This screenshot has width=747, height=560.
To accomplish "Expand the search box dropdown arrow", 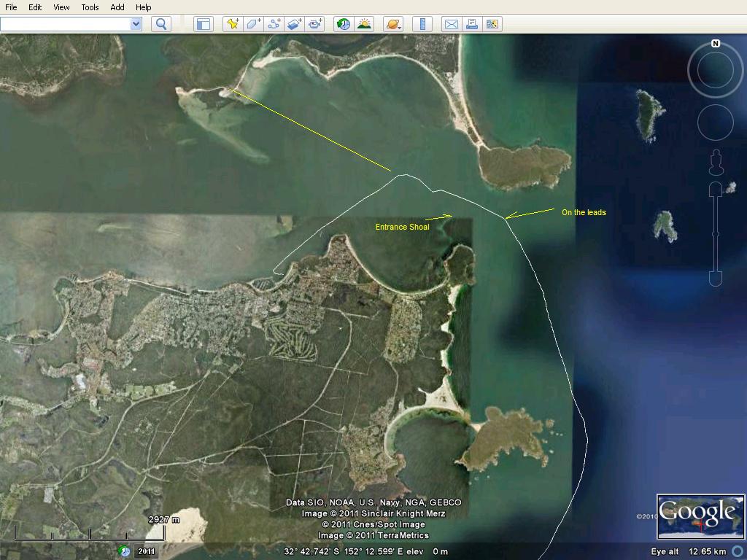I will point(136,24).
